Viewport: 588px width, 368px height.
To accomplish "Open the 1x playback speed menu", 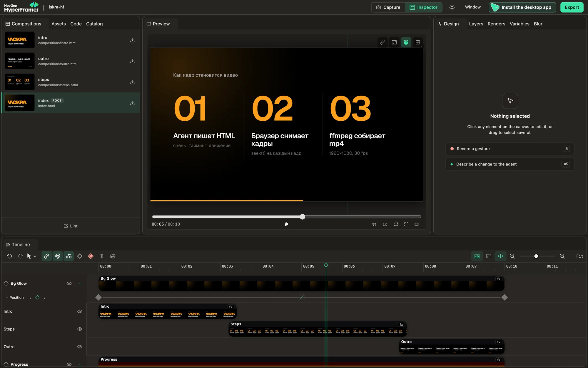I will [x=385, y=224].
